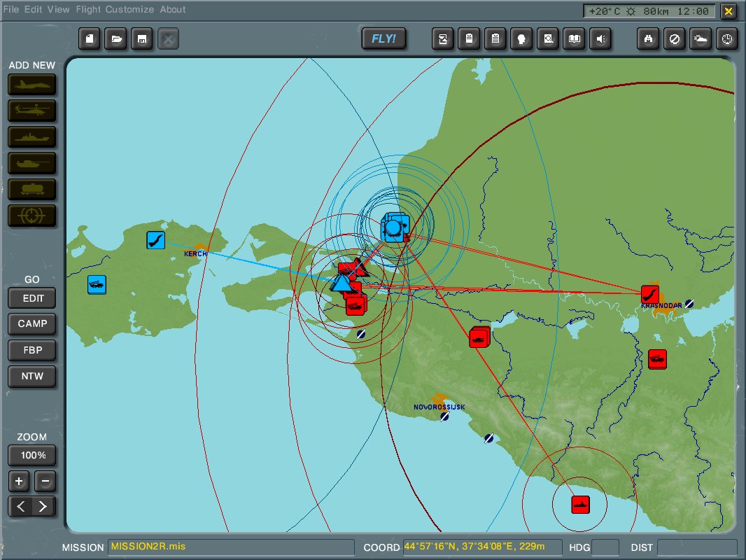
Task: Add a new train to the mission
Action: coord(31,189)
